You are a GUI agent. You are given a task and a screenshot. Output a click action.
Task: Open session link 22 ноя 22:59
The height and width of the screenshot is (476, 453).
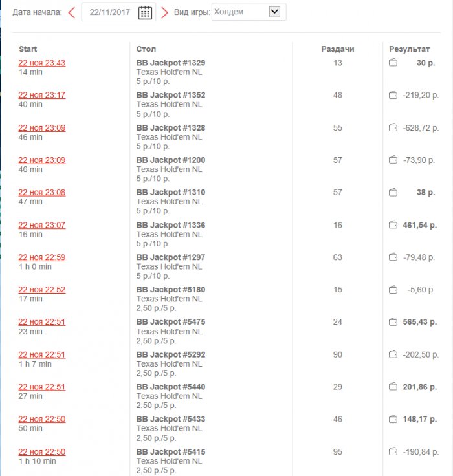click(41, 257)
